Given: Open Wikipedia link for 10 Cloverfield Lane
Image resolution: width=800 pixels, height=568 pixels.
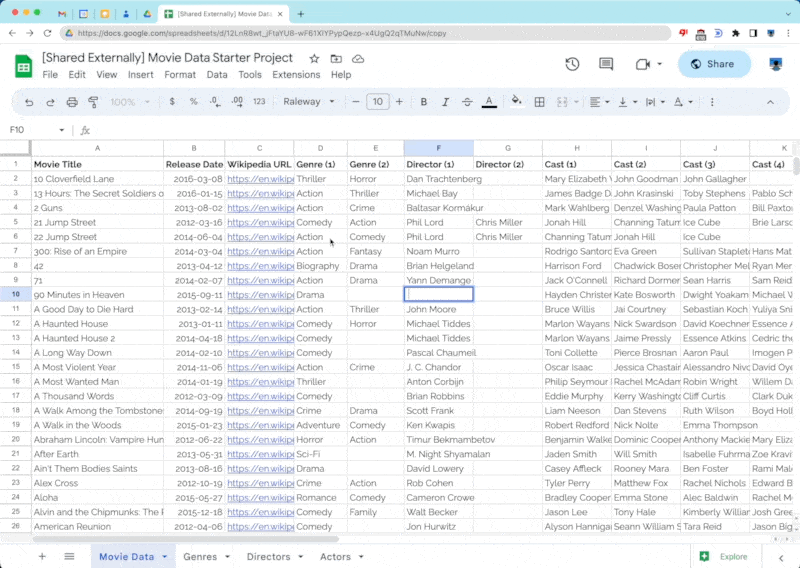Looking at the screenshot, I should click(x=261, y=179).
